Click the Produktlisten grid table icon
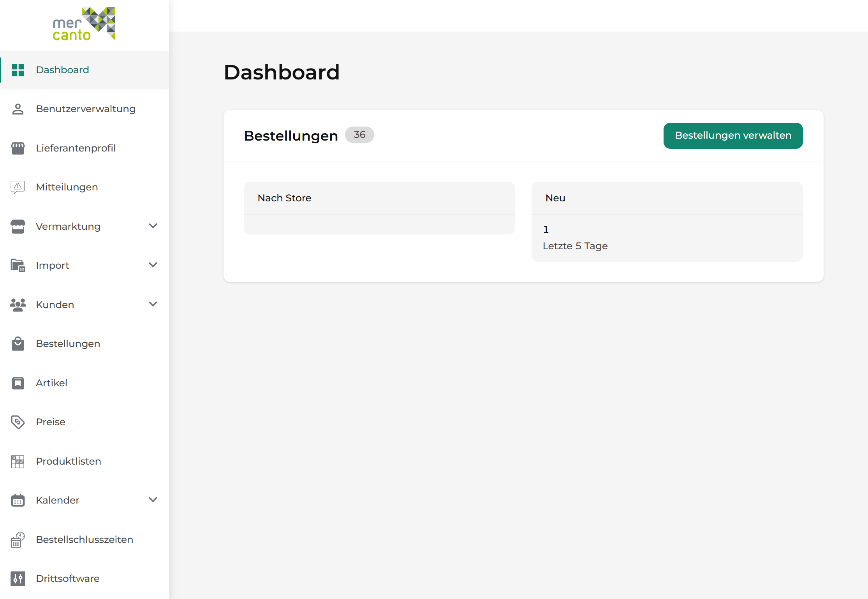The image size is (868, 599). (18, 462)
